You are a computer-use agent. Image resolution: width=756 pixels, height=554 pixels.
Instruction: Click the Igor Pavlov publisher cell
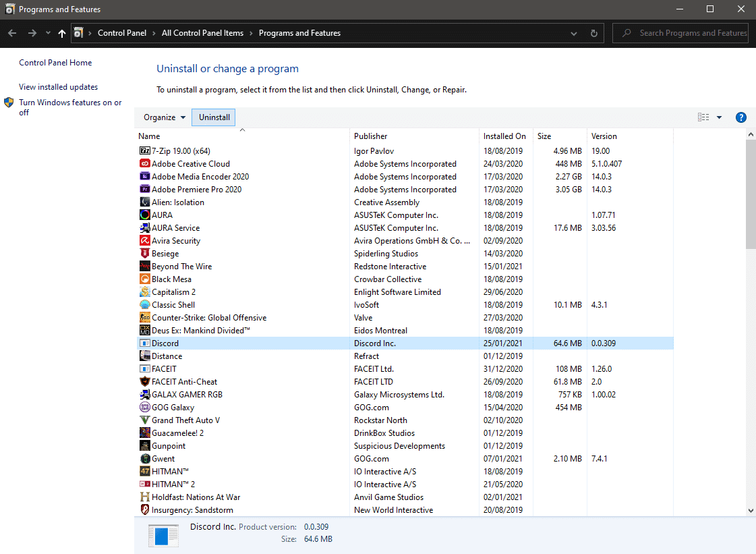coord(374,151)
